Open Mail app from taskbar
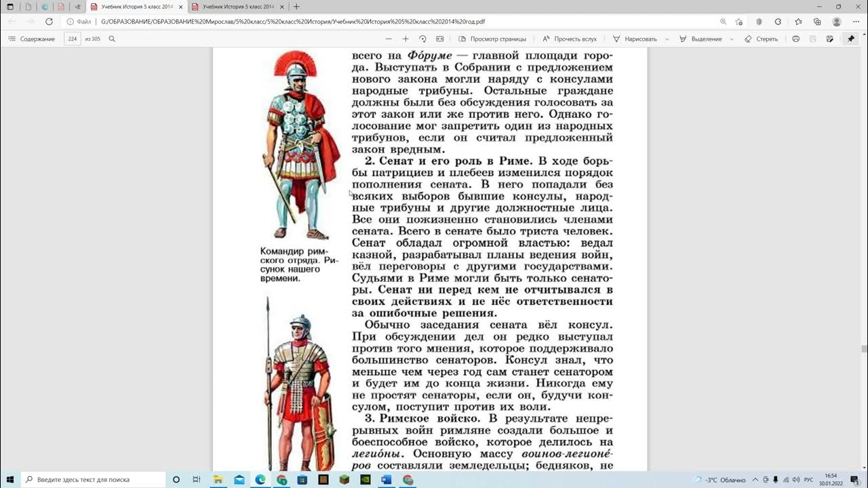The height and width of the screenshot is (488, 868). coord(239,479)
